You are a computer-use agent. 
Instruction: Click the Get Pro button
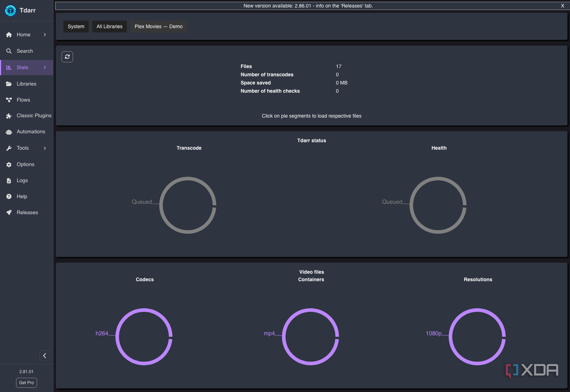tap(26, 383)
